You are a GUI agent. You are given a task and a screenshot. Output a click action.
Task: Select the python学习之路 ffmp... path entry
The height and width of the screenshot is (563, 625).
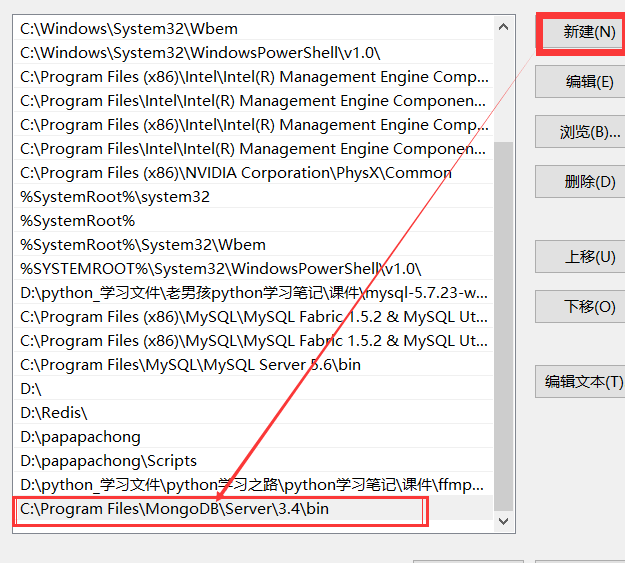(x=254, y=485)
